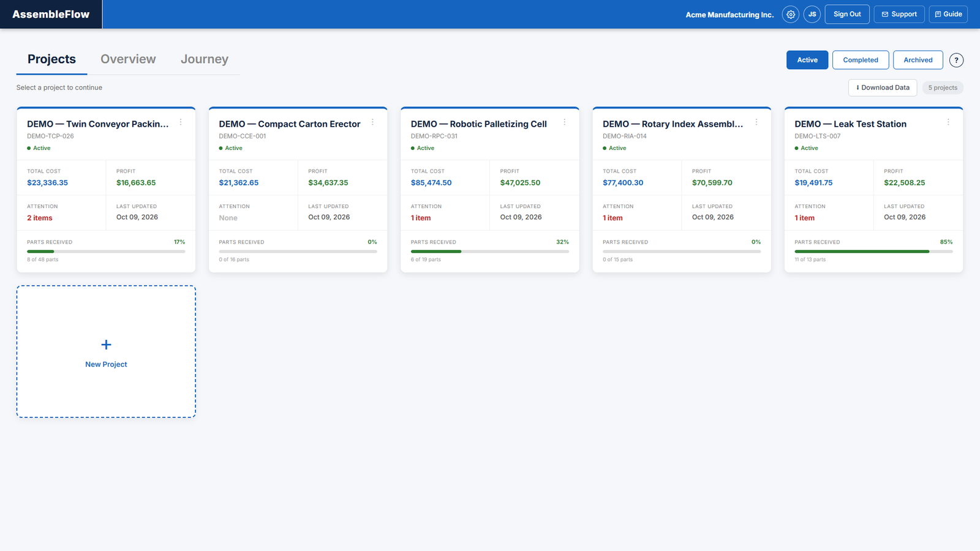Image resolution: width=980 pixels, height=551 pixels.
Task: Click '8 of 48 parts' text
Action: (43, 260)
